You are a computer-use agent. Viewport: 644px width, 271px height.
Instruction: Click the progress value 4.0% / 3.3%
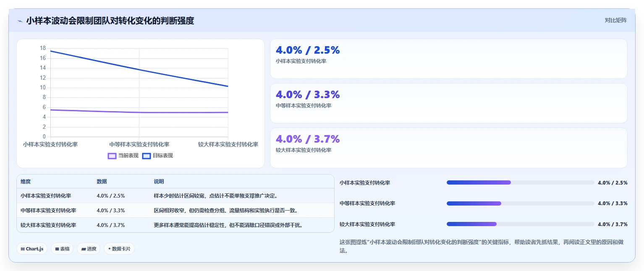tap(613, 203)
